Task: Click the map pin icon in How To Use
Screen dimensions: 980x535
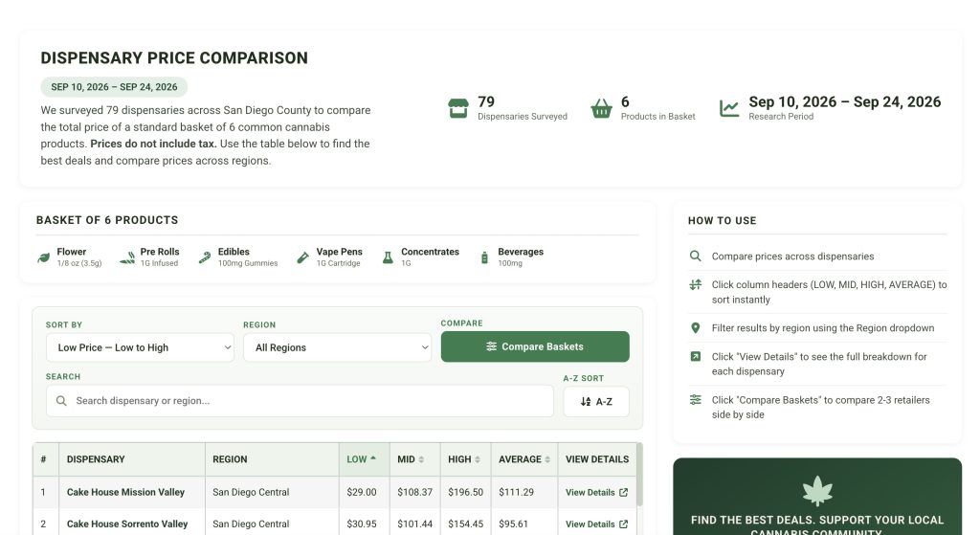Action: (695, 328)
